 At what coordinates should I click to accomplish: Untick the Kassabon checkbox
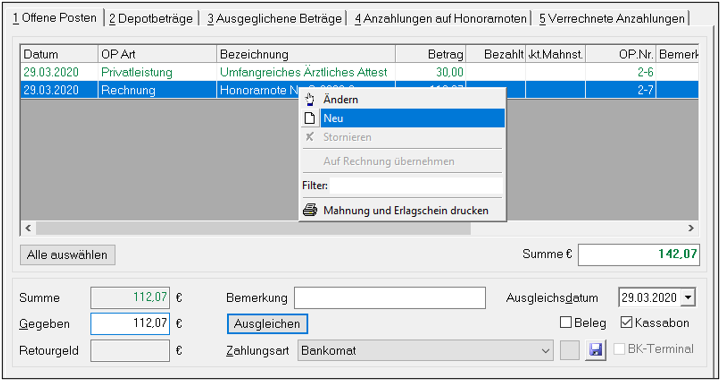[626, 322]
